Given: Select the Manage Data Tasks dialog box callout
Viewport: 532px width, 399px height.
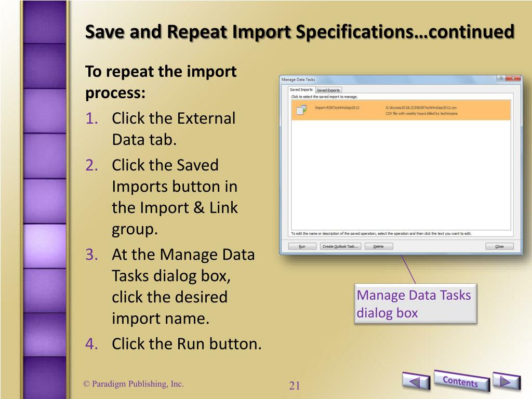Looking at the screenshot, I should pos(415,303).
